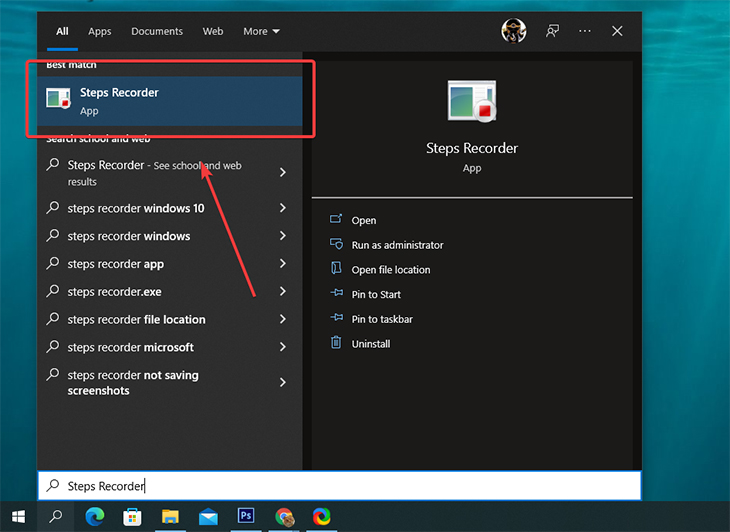Expand chevron for 'not saving screenshots' suggestion
The image size is (730, 532).
(x=283, y=383)
